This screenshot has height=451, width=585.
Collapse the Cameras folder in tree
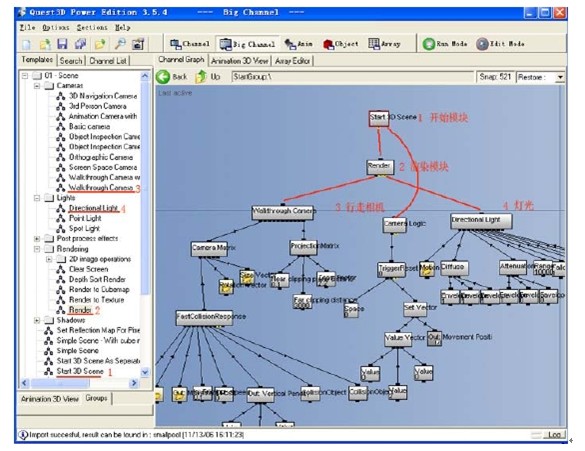point(37,86)
